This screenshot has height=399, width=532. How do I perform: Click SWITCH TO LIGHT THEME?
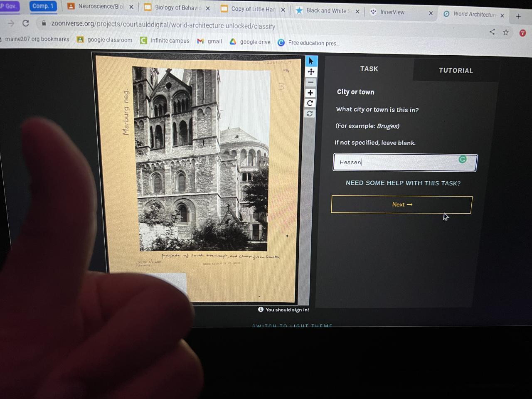[292, 326]
